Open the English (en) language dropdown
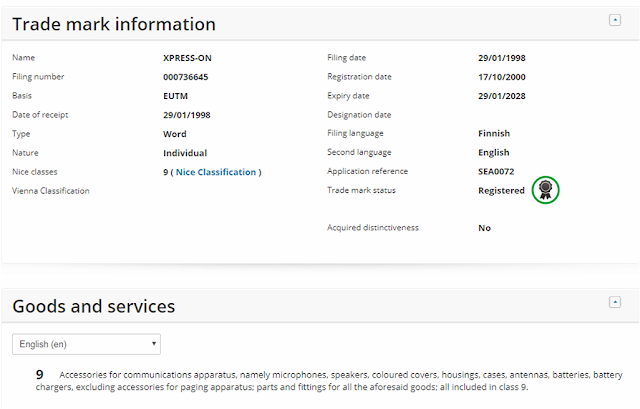Image resolution: width=640 pixels, height=409 pixels. pos(86,344)
